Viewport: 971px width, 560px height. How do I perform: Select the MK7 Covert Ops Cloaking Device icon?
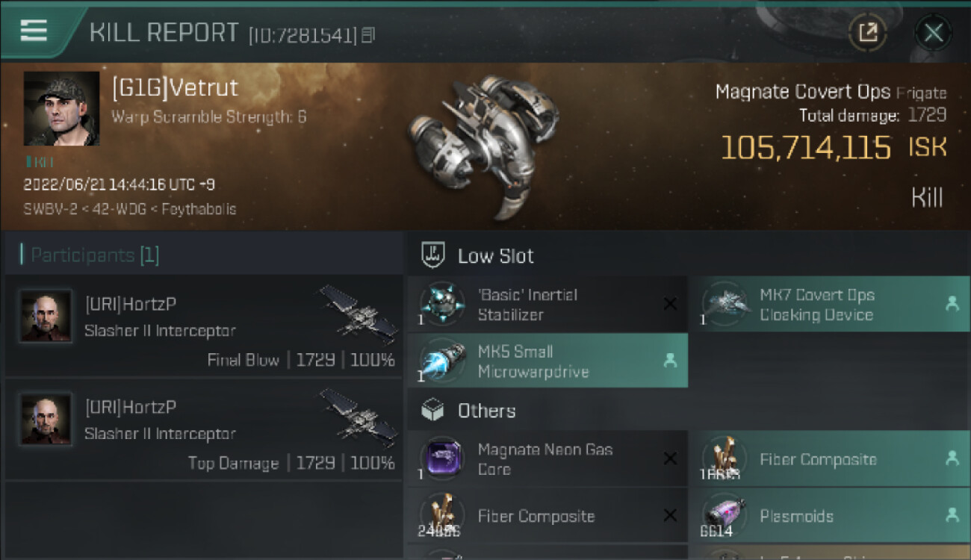[x=725, y=305]
